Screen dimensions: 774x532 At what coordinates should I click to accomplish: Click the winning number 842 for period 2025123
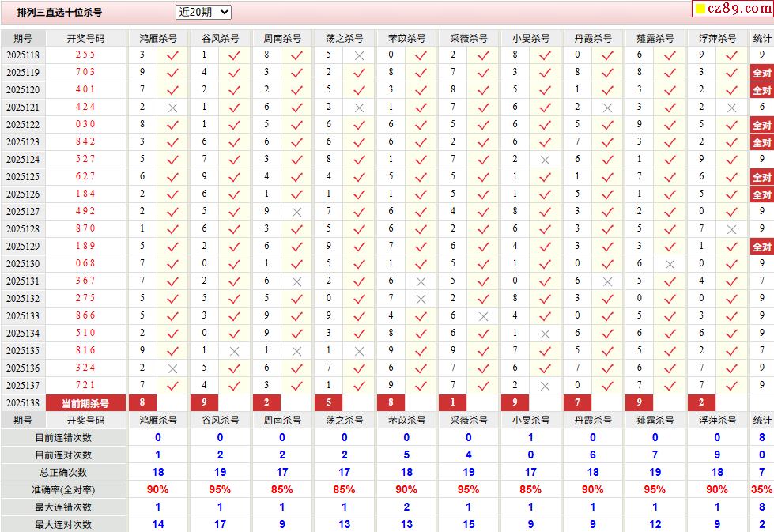tap(85, 141)
